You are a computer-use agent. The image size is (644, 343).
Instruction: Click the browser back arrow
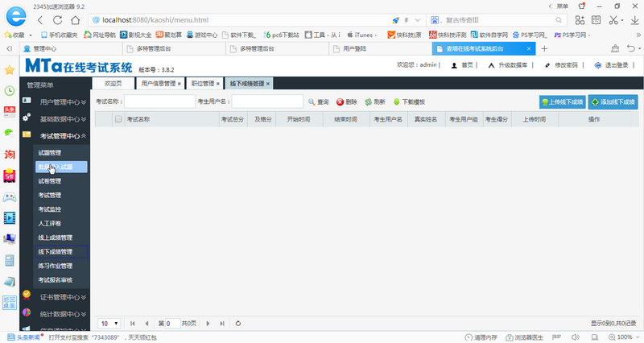[x=40, y=20]
